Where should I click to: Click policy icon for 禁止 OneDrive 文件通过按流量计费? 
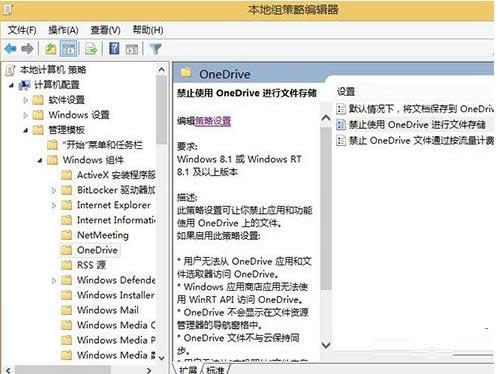341,140
